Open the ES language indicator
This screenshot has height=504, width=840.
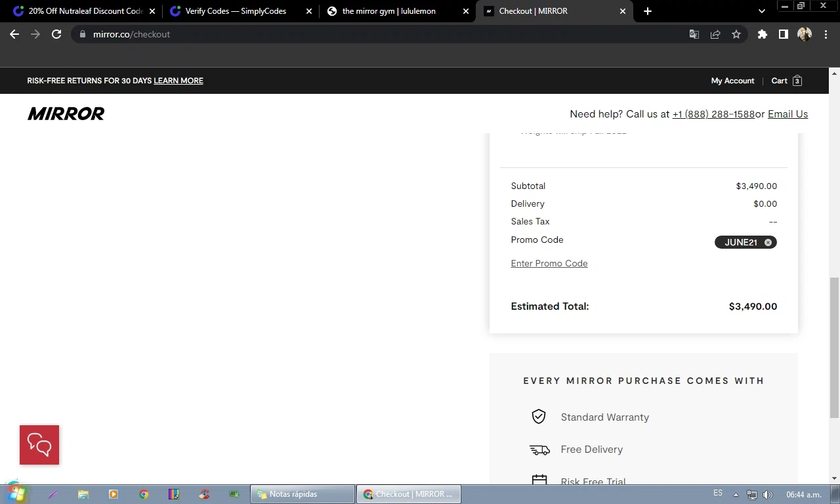point(718,493)
